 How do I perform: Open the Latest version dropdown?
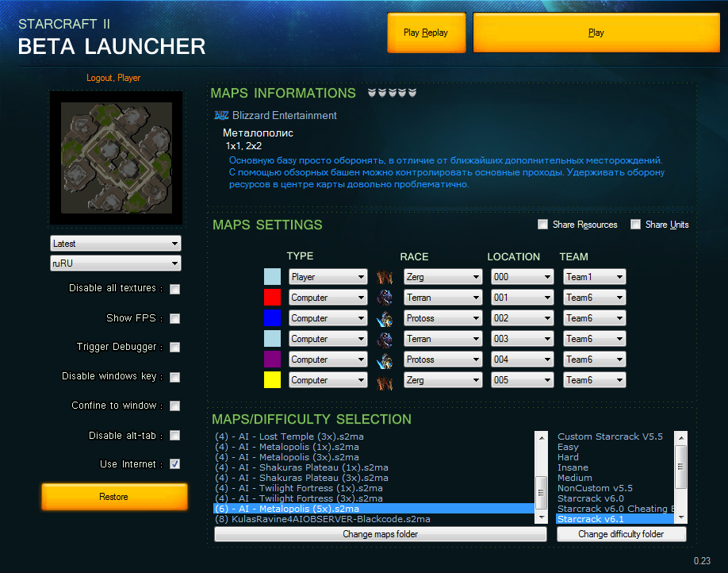[x=116, y=244]
